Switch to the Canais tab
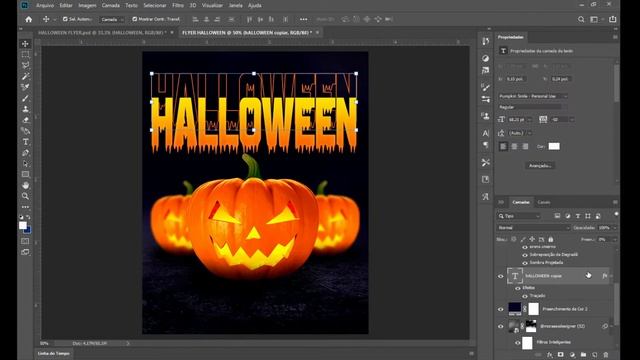 point(544,202)
